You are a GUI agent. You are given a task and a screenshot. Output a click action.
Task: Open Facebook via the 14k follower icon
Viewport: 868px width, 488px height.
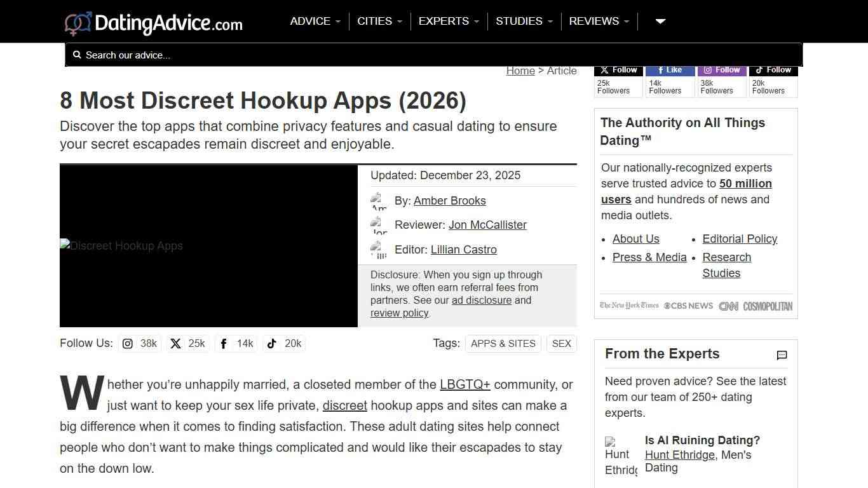click(223, 343)
